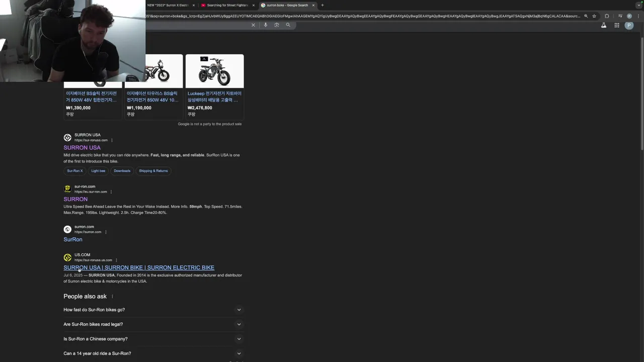Open the SURRON result from sur-ron.com
The width and height of the screenshot is (644, 362).
(75, 199)
